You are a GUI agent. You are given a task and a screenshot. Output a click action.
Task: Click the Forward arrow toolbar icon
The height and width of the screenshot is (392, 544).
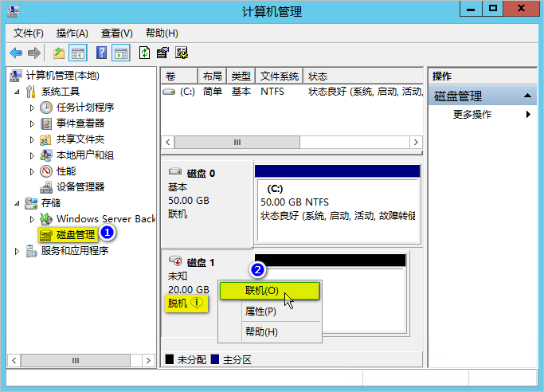tap(34, 53)
